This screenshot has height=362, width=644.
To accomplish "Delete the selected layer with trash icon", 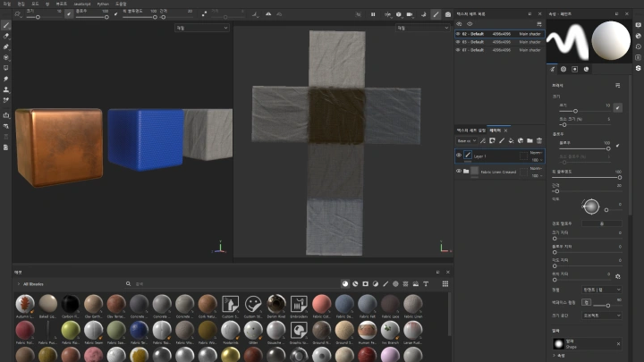I will [539, 140].
